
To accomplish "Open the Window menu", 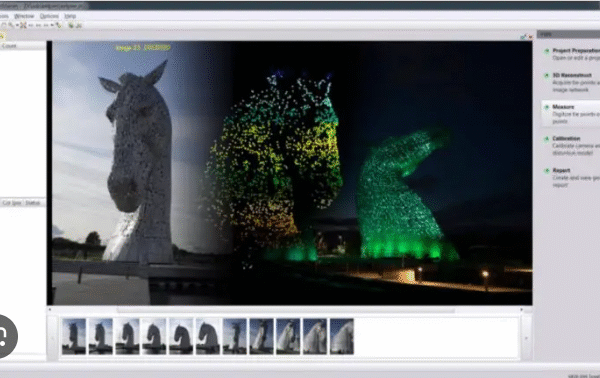I will [24, 16].
